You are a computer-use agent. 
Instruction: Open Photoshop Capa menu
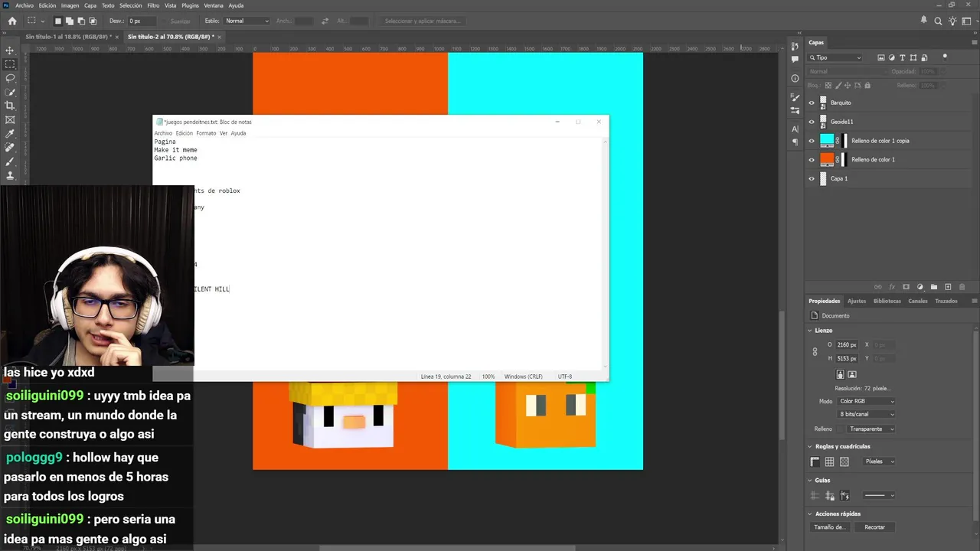click(x=90, y=5)
